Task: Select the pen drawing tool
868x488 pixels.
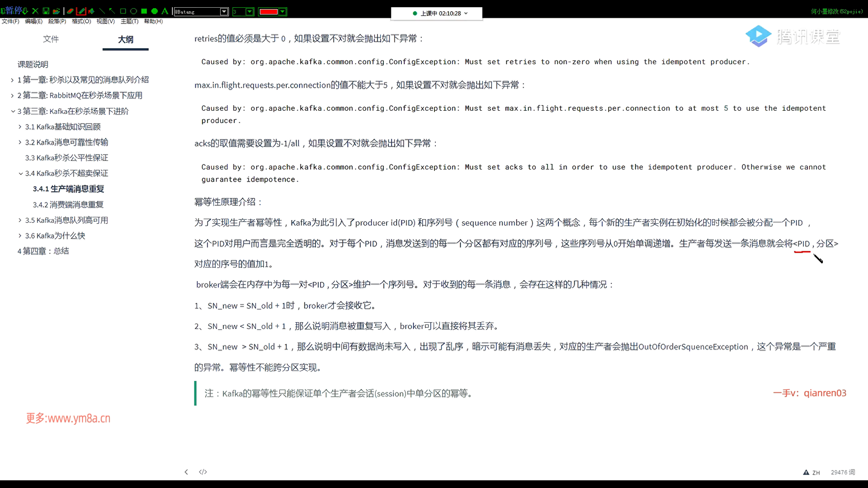Action: pos(81,11)
